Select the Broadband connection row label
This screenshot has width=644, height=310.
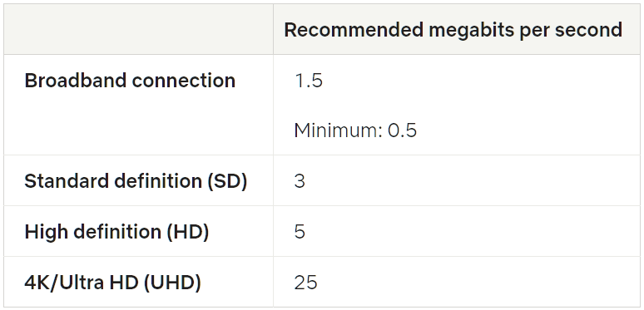130,81
